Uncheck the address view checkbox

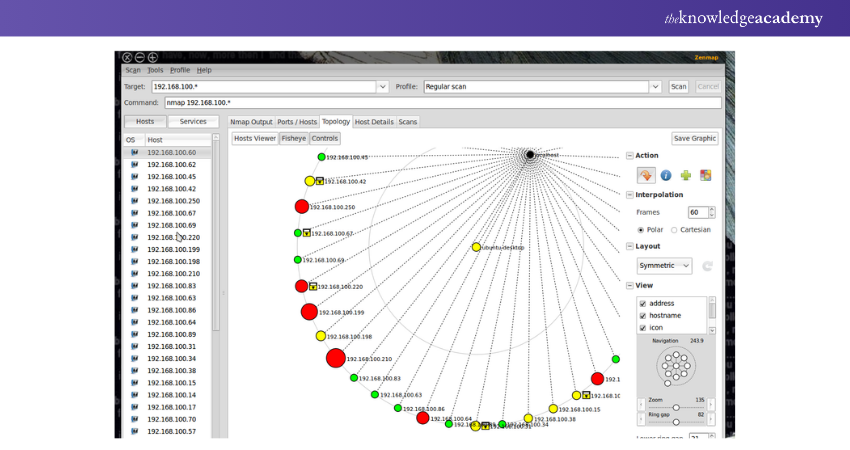point(643,303)
